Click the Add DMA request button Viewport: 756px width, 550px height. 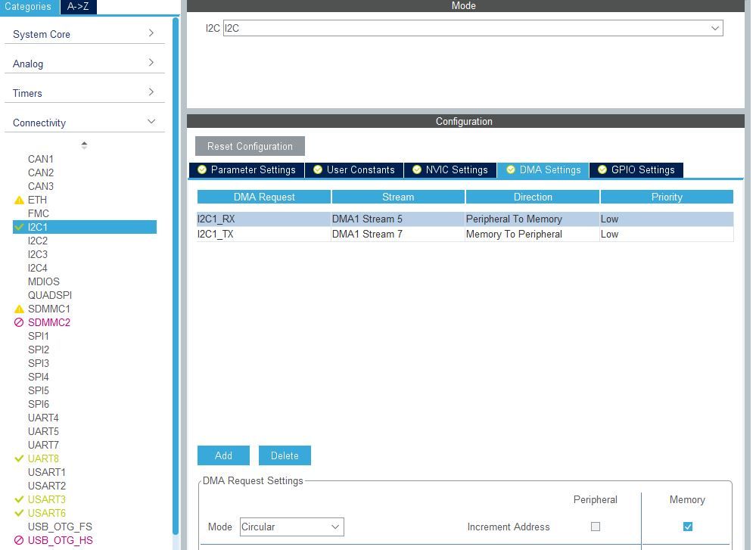coord(223,455)
